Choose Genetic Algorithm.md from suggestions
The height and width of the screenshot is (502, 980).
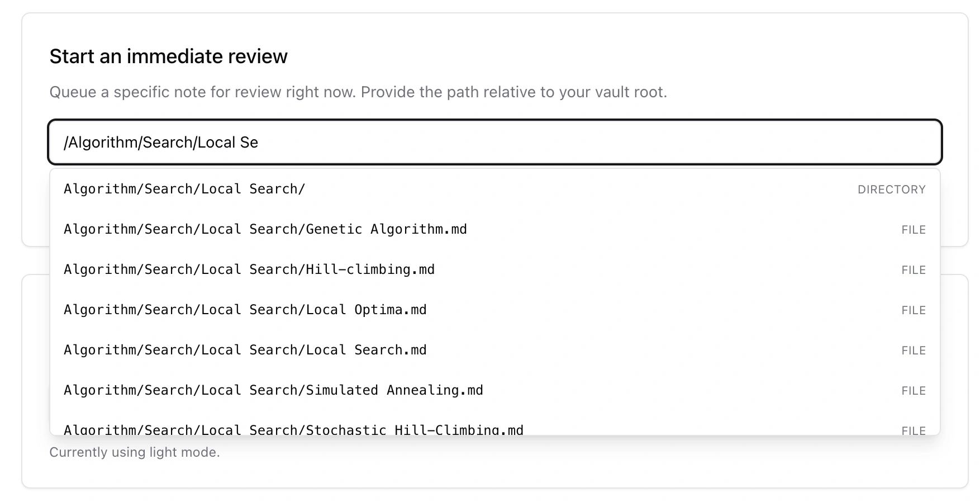[265, 229]
